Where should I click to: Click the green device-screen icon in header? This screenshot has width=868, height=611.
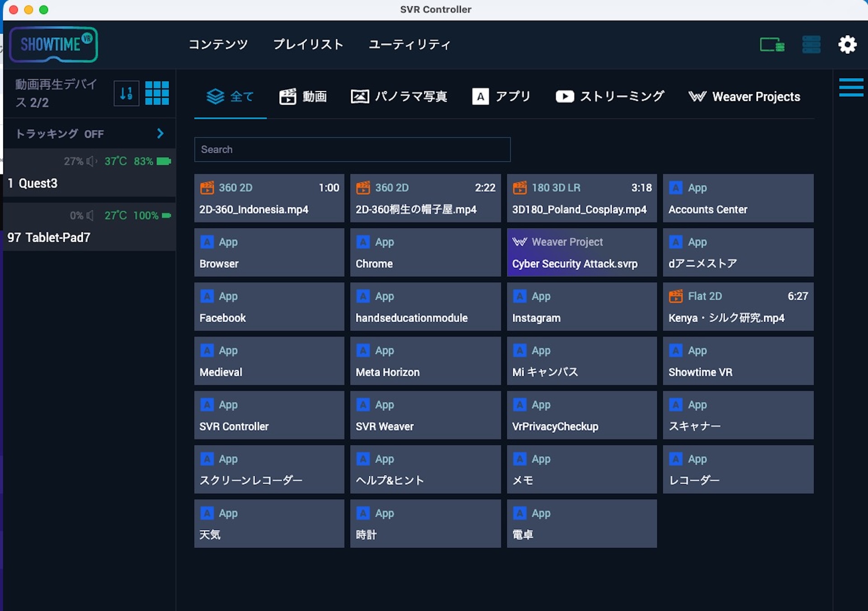click(x=772, y=45)
